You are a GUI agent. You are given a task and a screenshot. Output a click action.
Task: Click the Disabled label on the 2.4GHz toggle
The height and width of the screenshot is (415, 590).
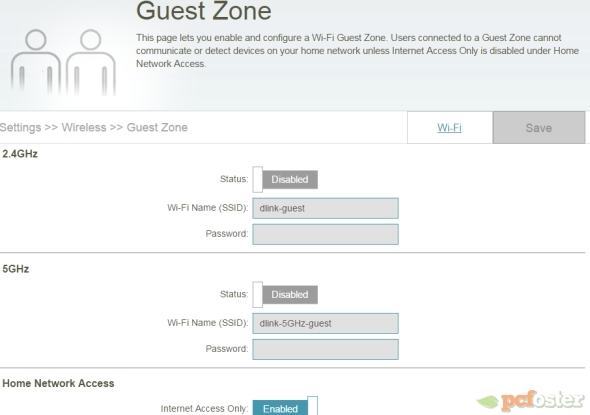[x=290, y=179]
